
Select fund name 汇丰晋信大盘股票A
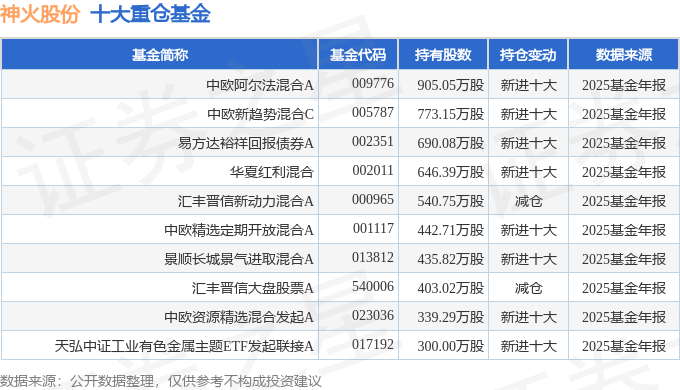253,288
